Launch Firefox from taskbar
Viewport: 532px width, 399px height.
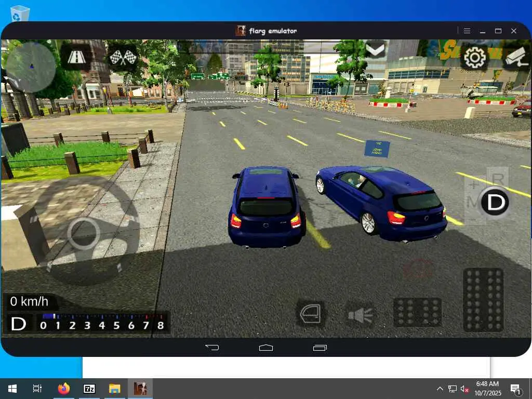tap(64, 389)
